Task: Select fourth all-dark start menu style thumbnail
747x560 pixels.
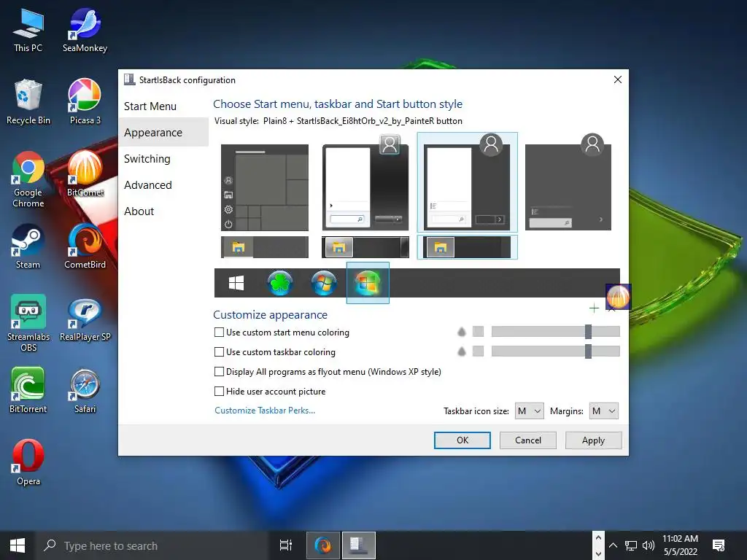Action: [x=568, y=182]
